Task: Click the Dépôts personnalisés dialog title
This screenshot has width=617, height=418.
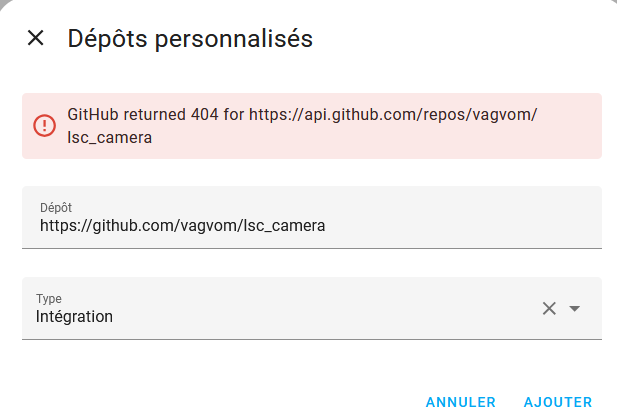Action: tap(190, 39)
